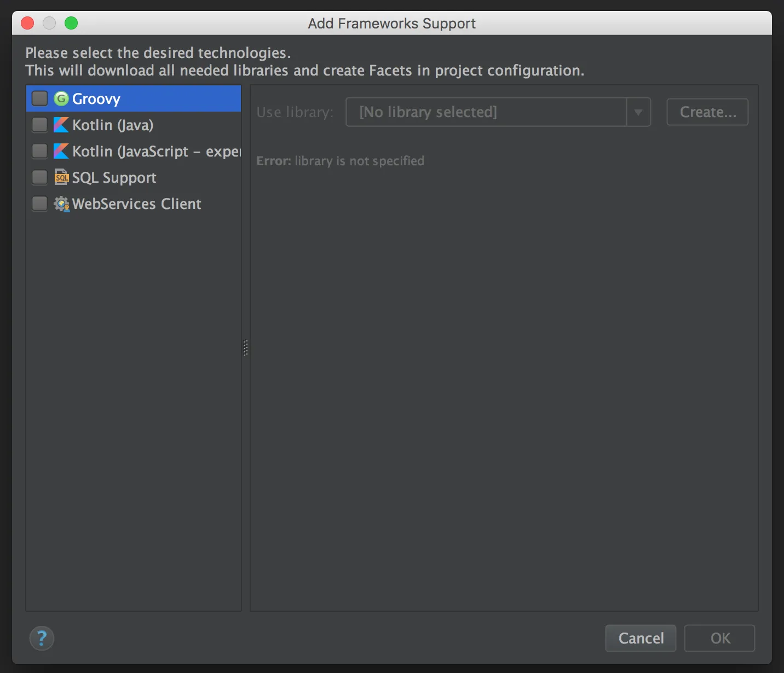Click the Kotlin (JavaScript) logo icon

[61, 151]
